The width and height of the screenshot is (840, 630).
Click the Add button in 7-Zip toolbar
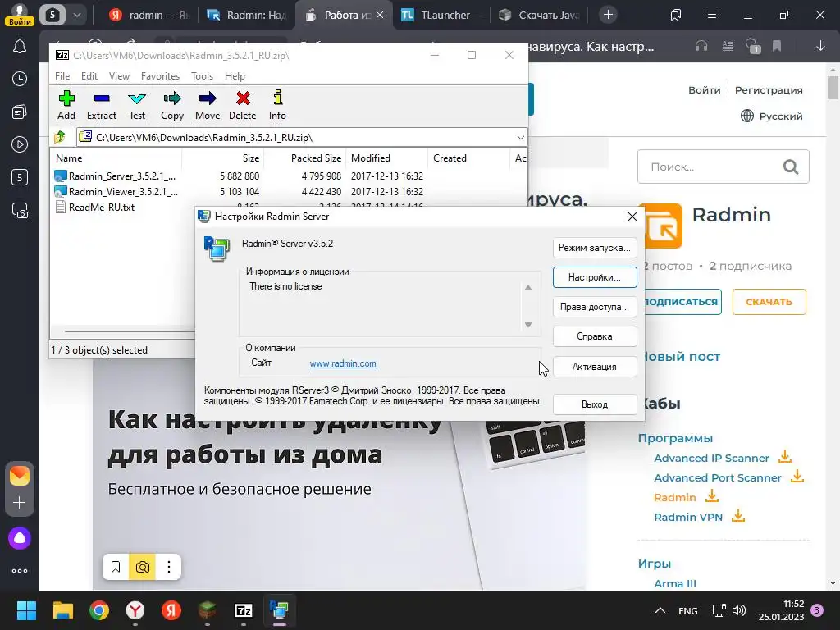[66, 105]
